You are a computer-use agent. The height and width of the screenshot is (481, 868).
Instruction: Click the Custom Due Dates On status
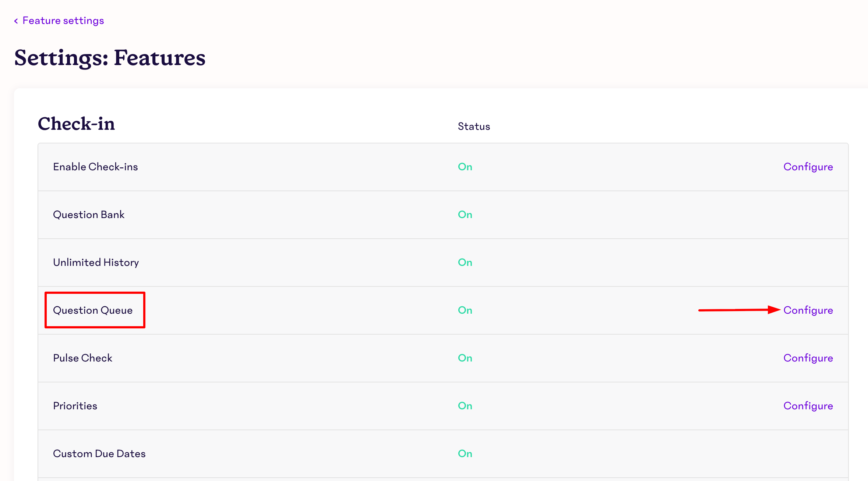point(465,453)
